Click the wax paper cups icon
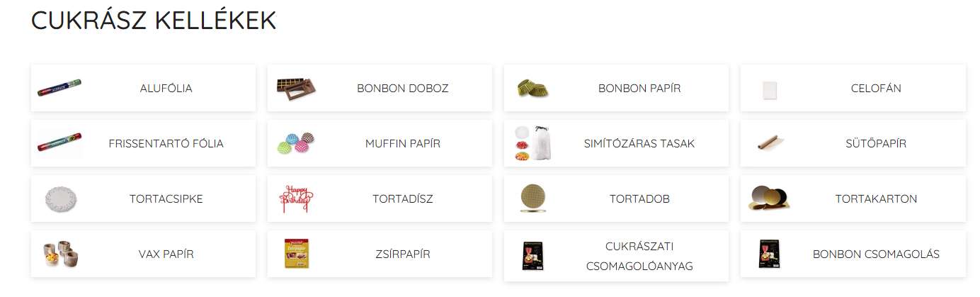The width and height of the screenshot is (980, 297). click(60, 254)
